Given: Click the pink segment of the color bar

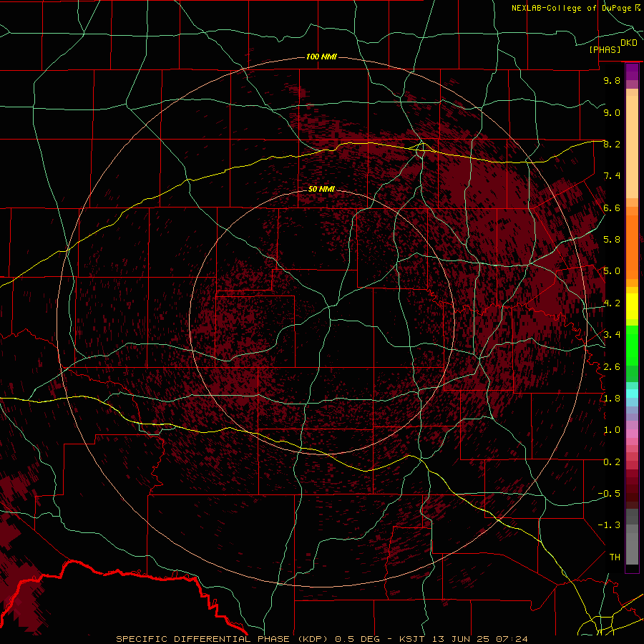Looking at the screenshot, I should (632, 434).
